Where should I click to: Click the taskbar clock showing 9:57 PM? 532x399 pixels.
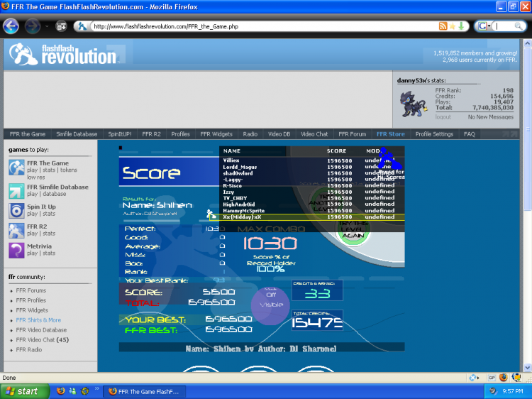(x=513, y=391)
